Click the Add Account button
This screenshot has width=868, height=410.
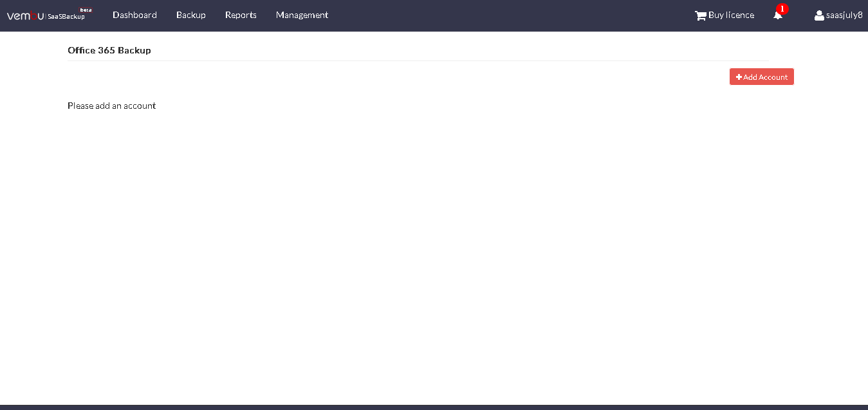coord(762,77)
